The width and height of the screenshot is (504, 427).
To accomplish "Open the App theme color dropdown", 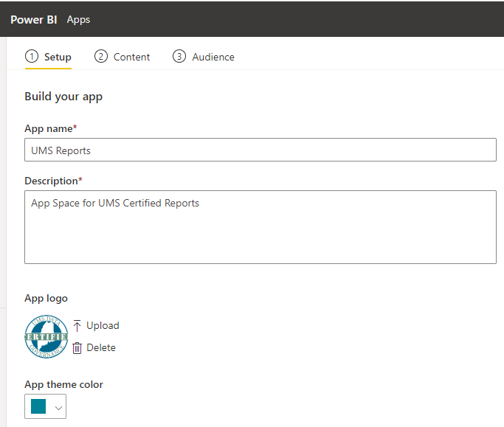I will (45, 406).
